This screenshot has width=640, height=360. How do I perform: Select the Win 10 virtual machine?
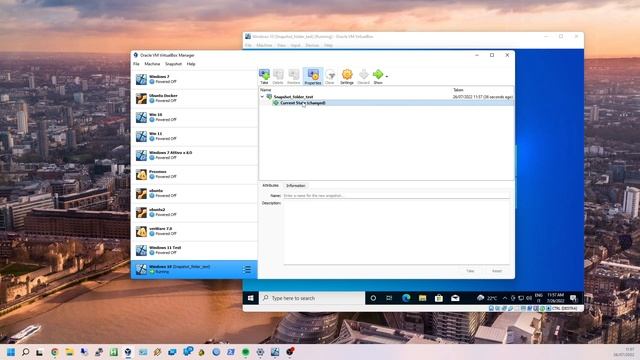click(x=194, y=117)
